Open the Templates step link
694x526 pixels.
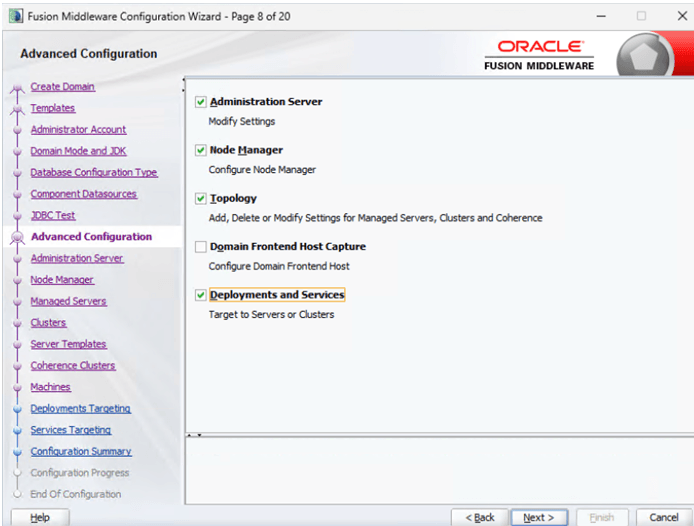pyautogui.click(x=53, y=108)
